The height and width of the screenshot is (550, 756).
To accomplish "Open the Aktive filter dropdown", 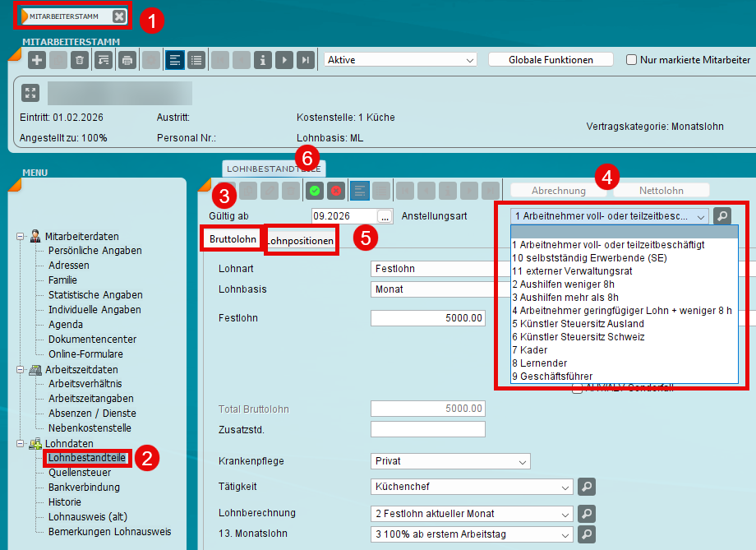I will tap(400, 60).
